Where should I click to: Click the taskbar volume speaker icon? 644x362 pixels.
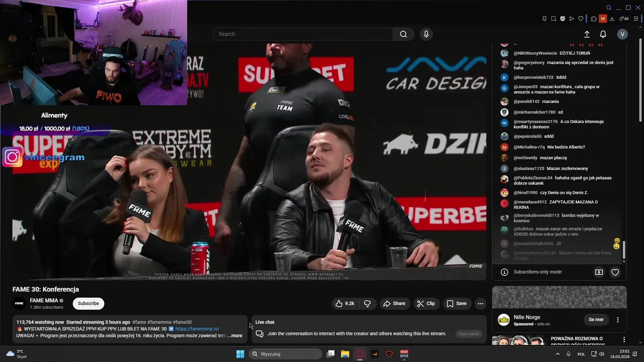coord(602,354)
